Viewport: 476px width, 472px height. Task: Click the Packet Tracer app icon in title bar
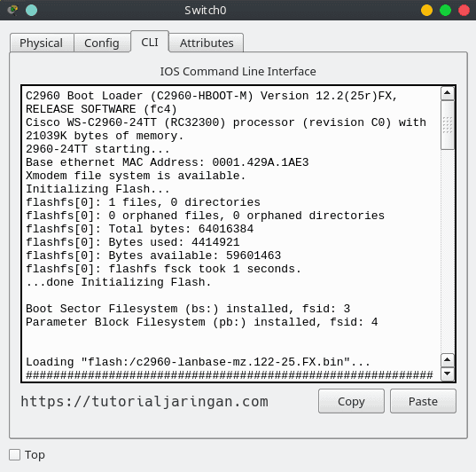click(12, 11)
